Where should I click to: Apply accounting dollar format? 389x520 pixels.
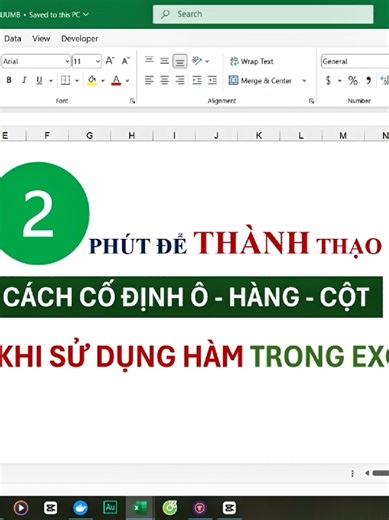(x=328, y=80)
